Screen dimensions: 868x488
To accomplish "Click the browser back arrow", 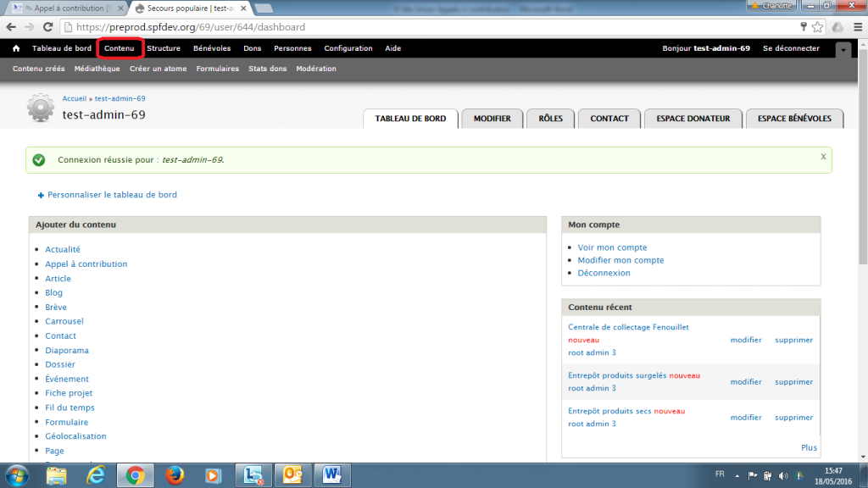I will pyautogui.click(x=12, y=27).
